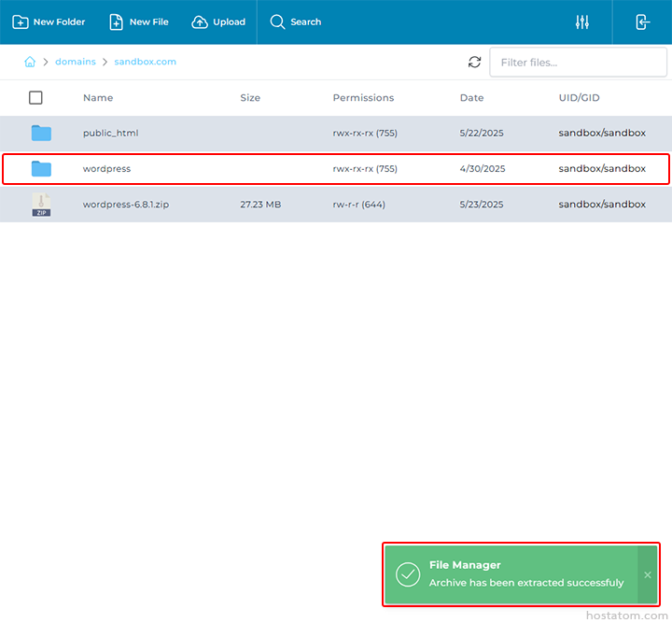Click the wordpress-6.8.1.zip file icon
Viewport: 672px width, 623px height.
pyautogui.click(x=41, y=205)
